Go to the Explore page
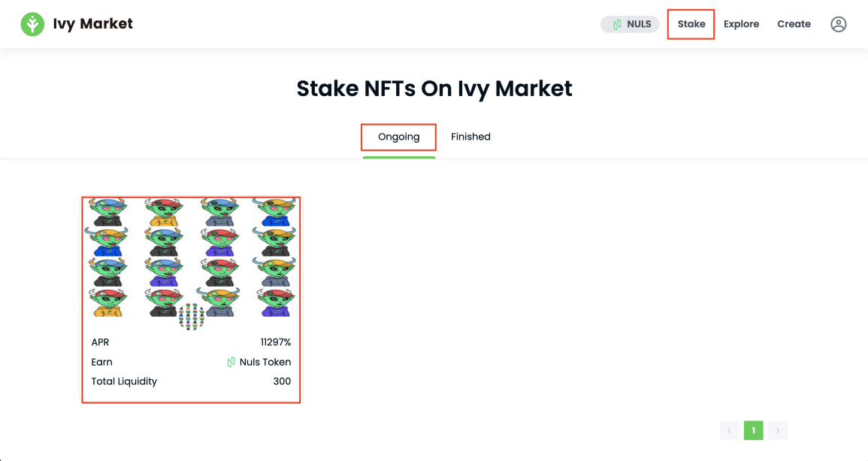Viewport: 868px width, 461px height. click(741, 24)
